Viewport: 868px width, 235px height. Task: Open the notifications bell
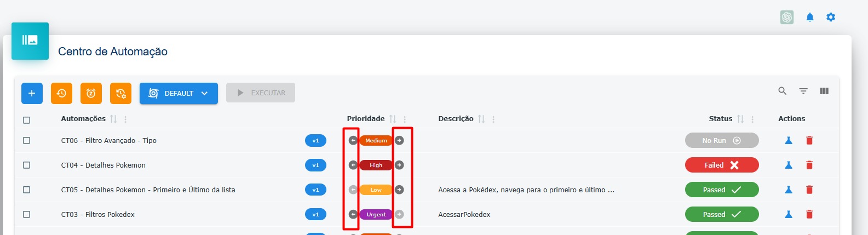pos(810,18)
